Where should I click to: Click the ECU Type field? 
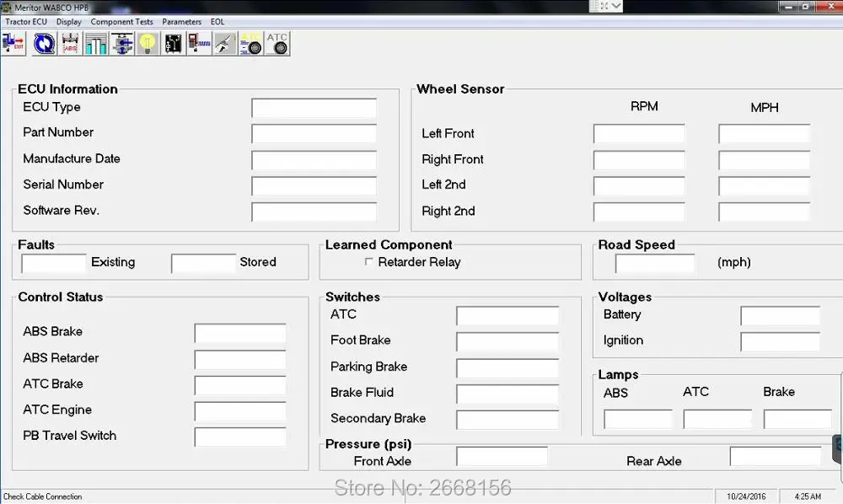(x=314, y=108)
